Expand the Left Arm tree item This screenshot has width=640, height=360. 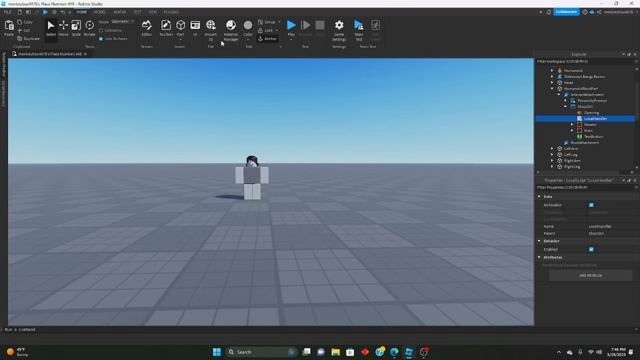(552, 149)
